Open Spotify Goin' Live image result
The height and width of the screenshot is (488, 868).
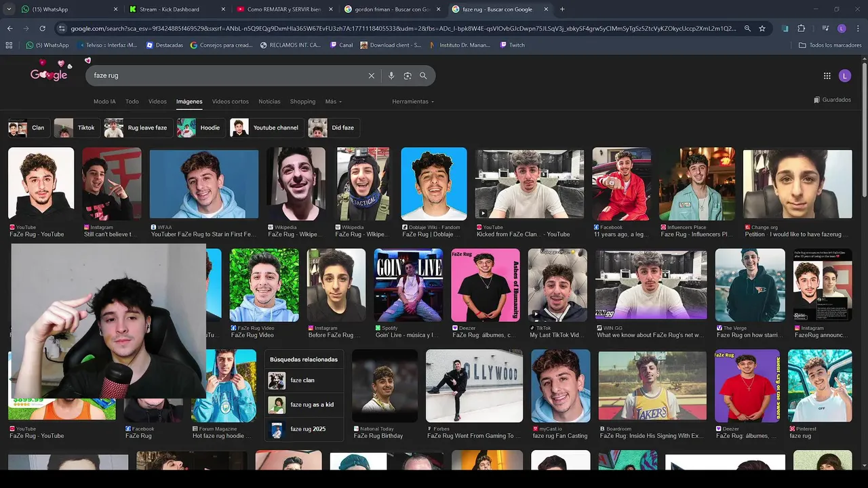[408, 285]
